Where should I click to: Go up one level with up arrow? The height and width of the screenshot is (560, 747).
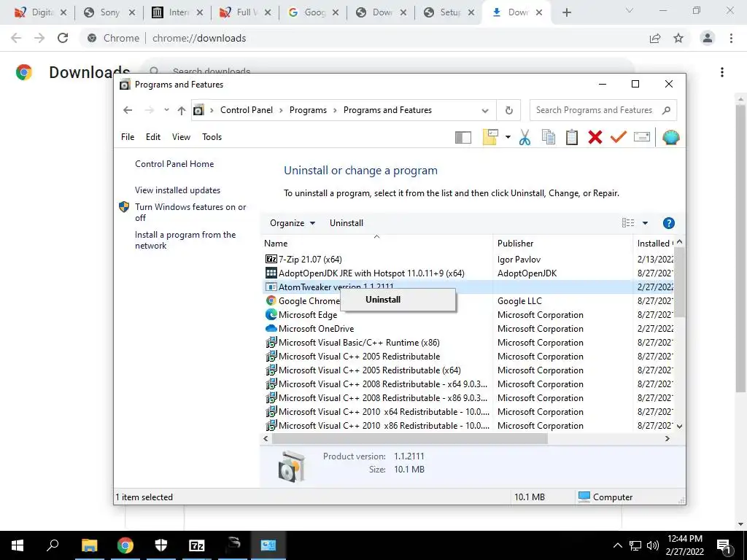pos(181,111)
